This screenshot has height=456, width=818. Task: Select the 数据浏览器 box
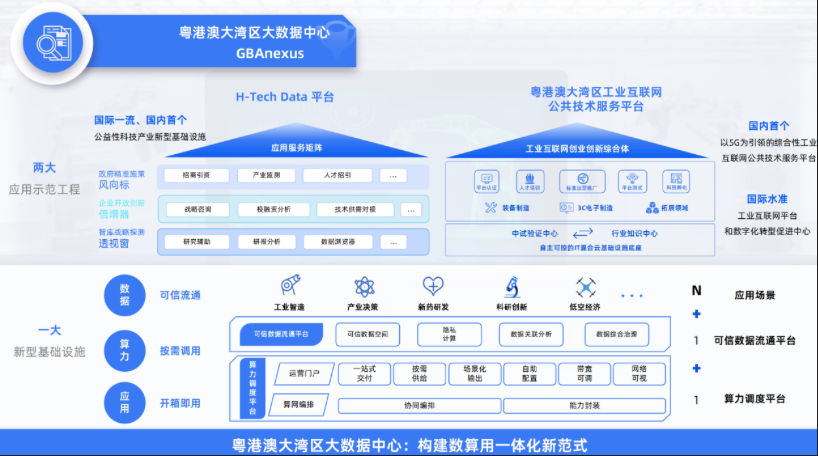(x=338, y=242)
